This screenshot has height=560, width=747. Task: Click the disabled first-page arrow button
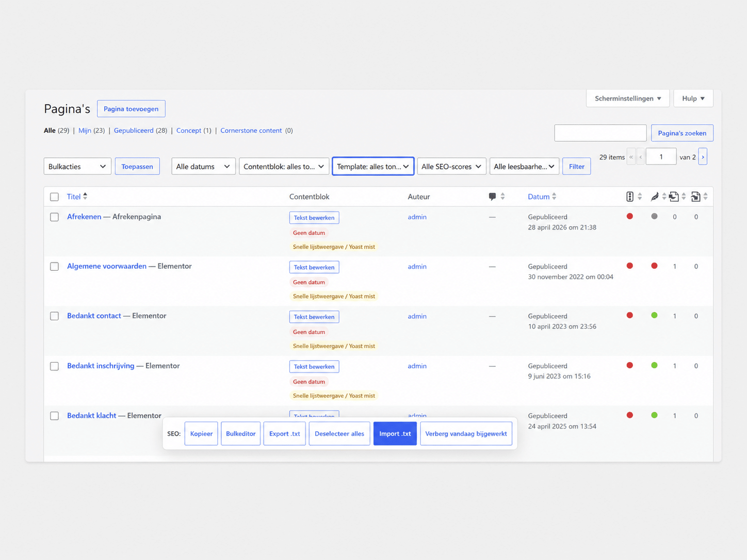point(631,157)
